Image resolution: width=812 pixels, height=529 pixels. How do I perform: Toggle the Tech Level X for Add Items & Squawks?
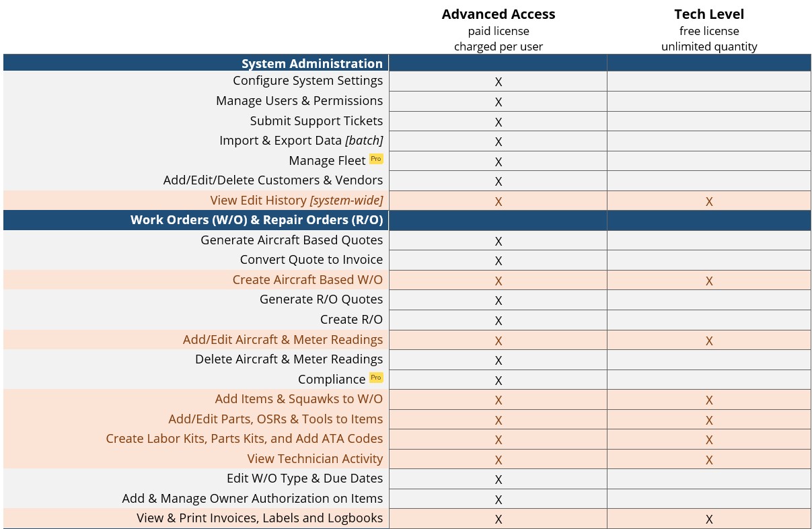[x=709, y=400]
